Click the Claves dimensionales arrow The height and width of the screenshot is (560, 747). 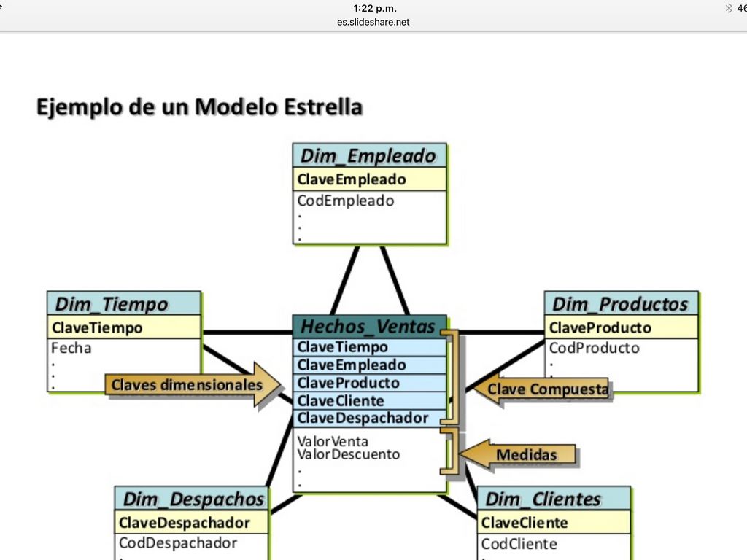[x=193, y=385]
